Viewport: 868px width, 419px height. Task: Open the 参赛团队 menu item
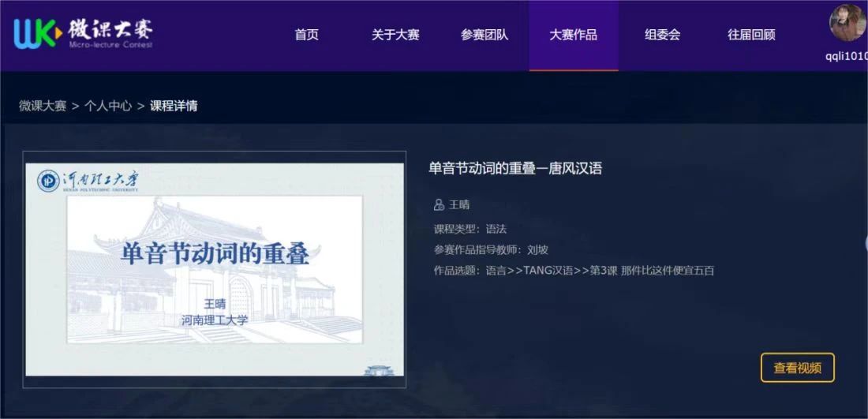click(485, 35)
